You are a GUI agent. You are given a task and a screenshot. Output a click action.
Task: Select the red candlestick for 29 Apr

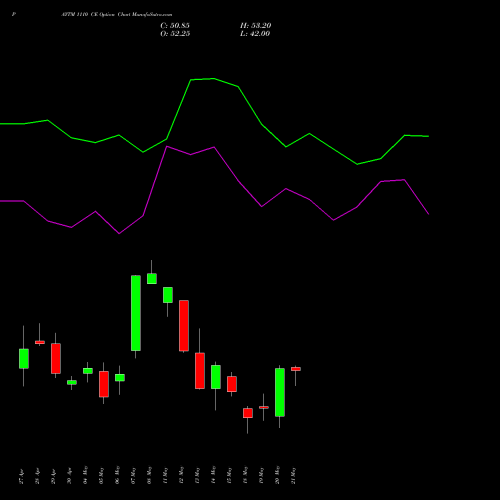(56, 358)
